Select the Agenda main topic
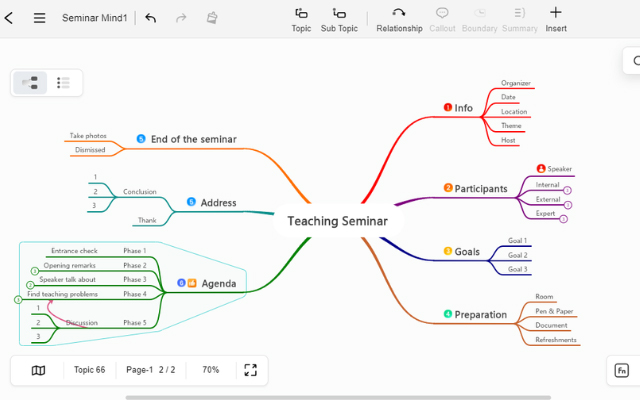This screenshot has width=640, height=400. click(x=219, y=284)
